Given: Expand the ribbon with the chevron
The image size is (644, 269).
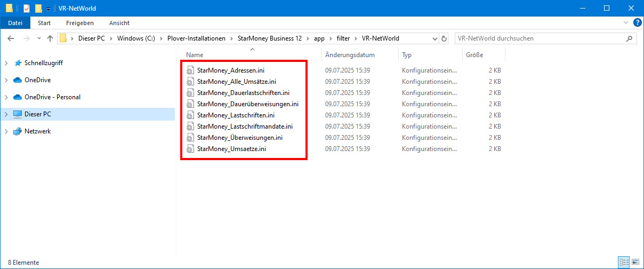Looking at the screenshot, I should 627,23.
